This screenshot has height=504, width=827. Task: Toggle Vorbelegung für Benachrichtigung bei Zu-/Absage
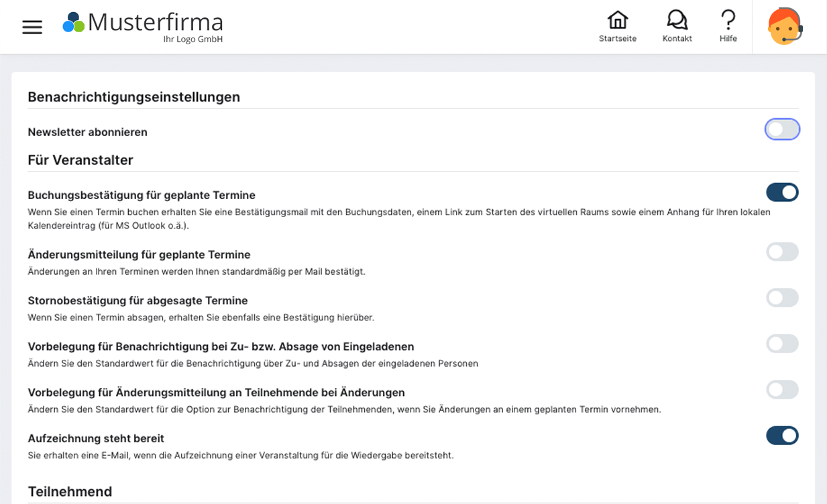(782, 344)
